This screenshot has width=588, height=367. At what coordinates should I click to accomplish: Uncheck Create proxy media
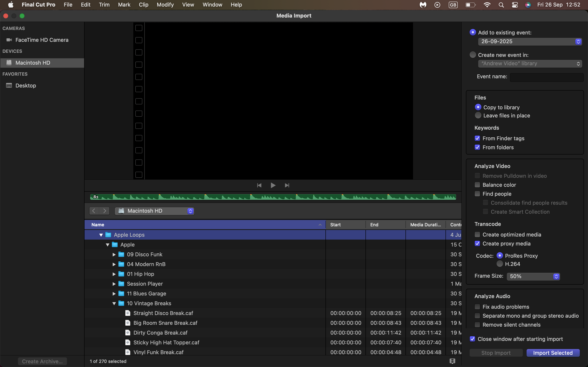(x=477, y=244)
